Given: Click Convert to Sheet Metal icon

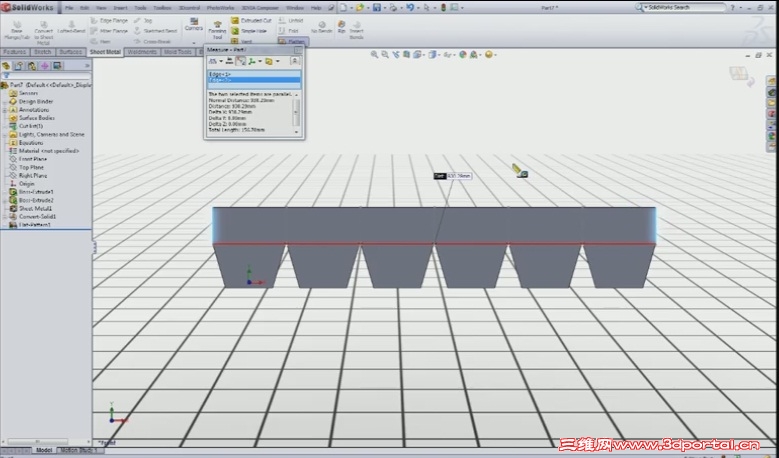Looking at the screenshot, I should coord(43,33).
